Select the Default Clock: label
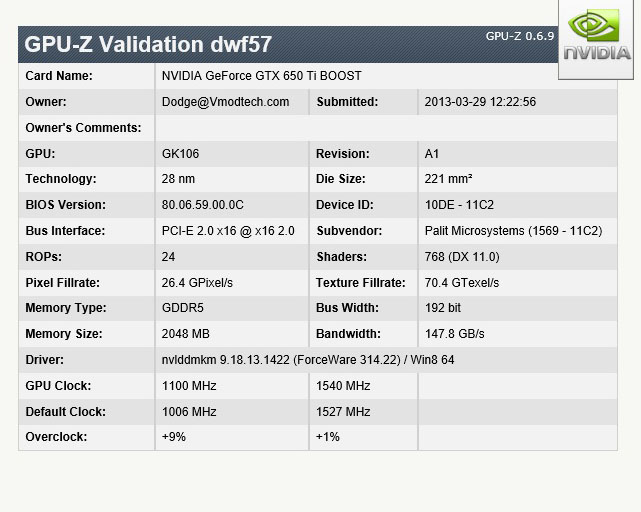This screenshot has width=641, height=512. 65,412
